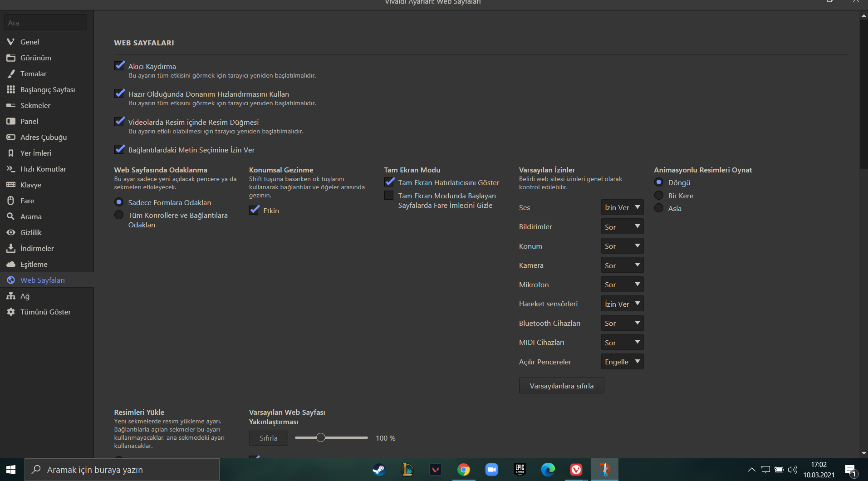
Task: Toggle Donanım Hızlandırmasını Kullan checkbox
Action: (119, 93)
